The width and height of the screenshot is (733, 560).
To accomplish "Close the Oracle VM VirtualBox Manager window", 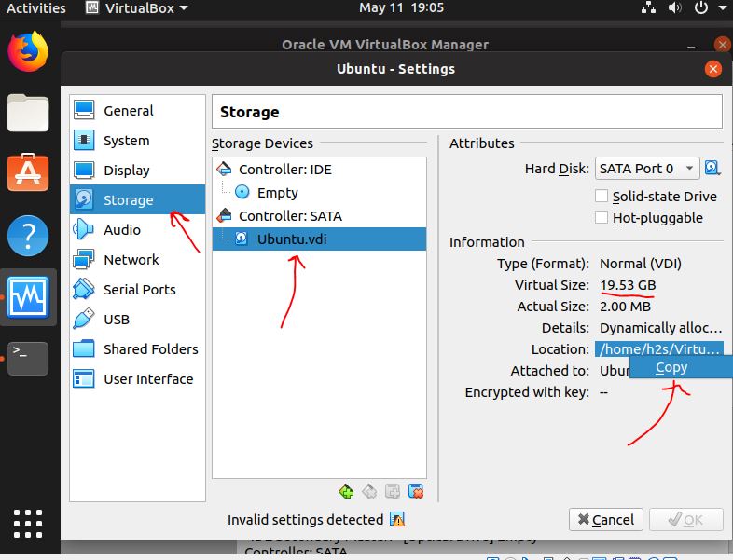I will pos(722,45).
